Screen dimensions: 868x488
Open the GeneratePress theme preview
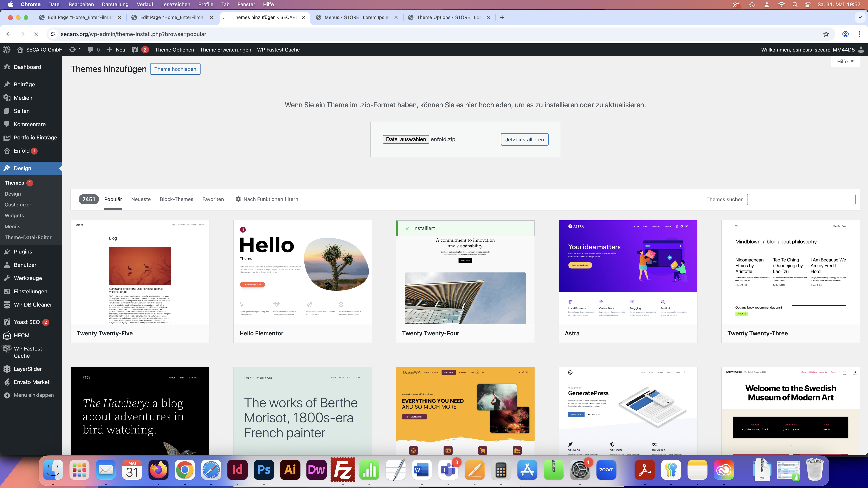pyautogui.click(x=628, y=411)
